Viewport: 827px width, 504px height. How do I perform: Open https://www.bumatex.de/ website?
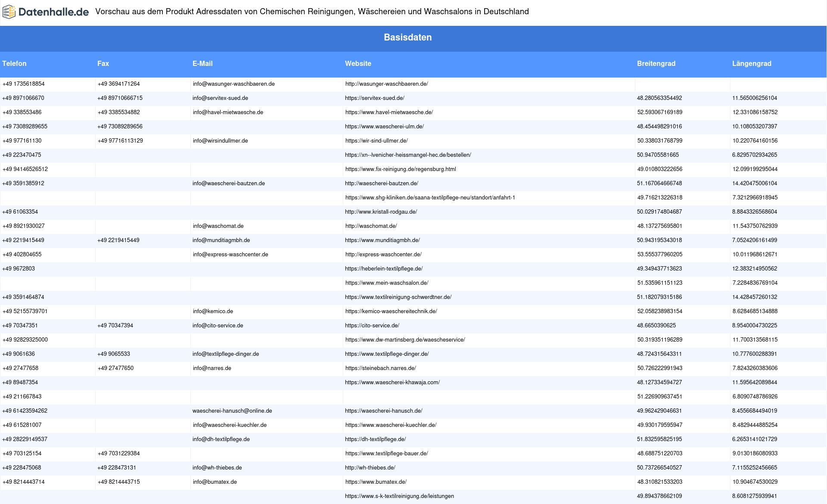tap(376, 482)
